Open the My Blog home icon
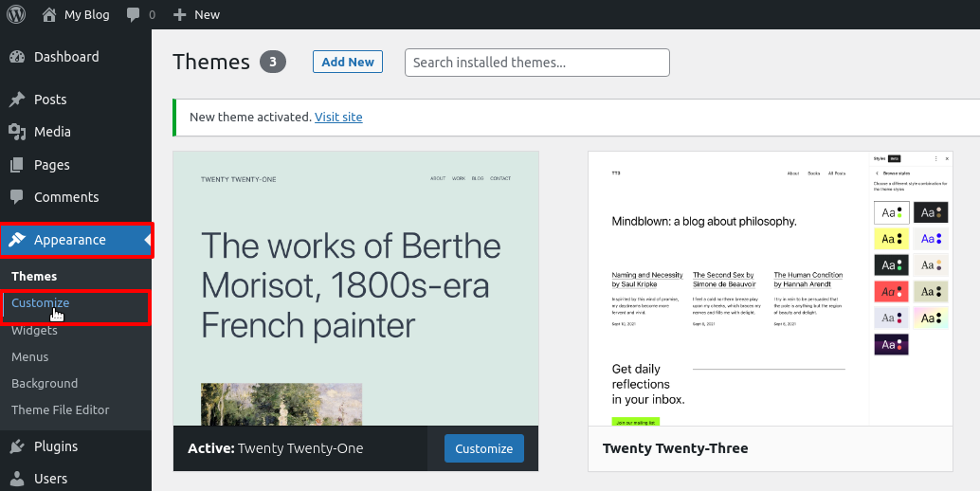The image size is (980, 491). (x=49, y=14)
